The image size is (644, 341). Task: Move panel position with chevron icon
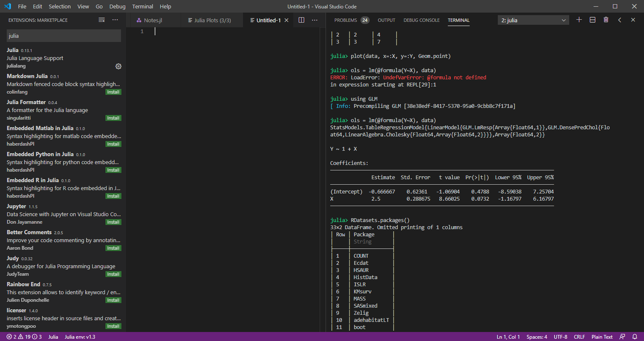620,20
